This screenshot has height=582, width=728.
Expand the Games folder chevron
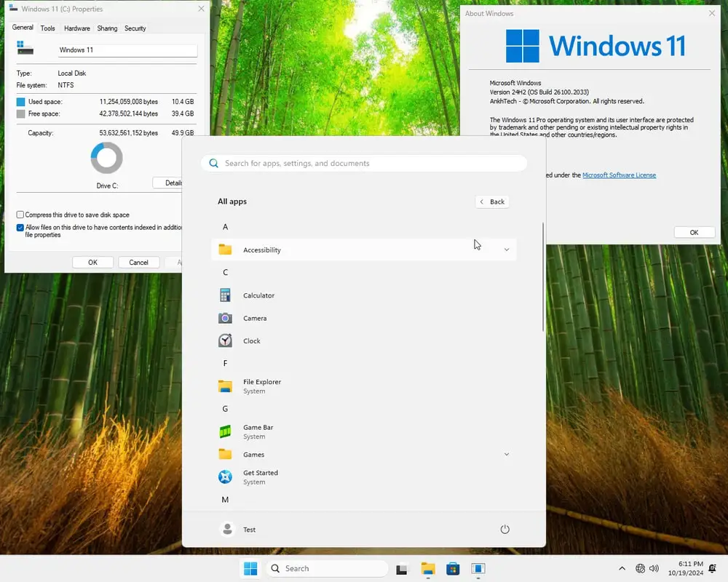pyautogui.click(x=507, y=454)
